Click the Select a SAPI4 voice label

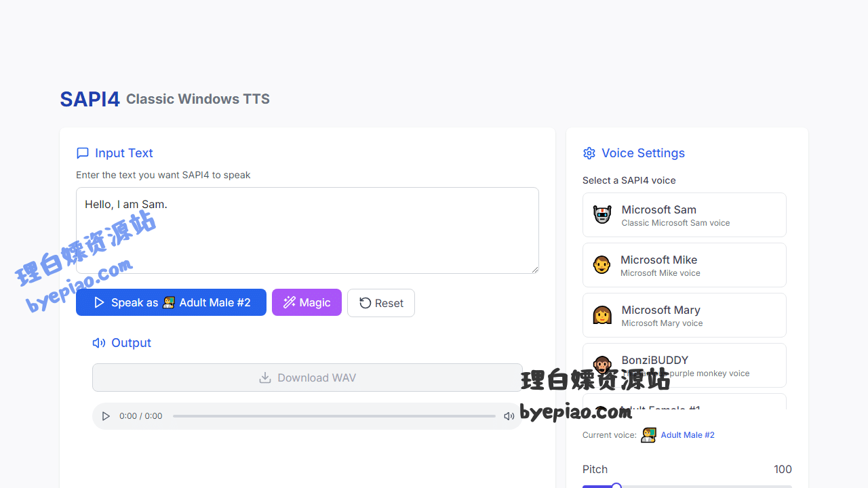[629, 180]
